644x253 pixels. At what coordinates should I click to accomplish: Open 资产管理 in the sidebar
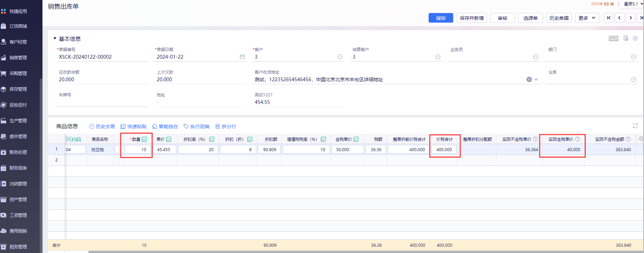(x=18, y=200)
